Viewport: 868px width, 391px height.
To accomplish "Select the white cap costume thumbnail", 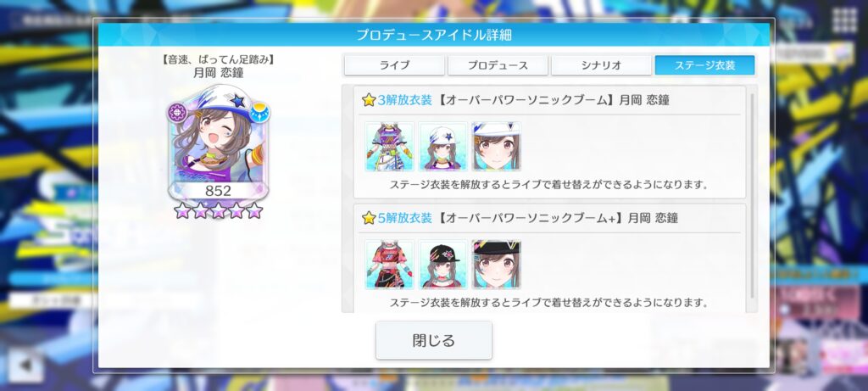I will [442, 147].
